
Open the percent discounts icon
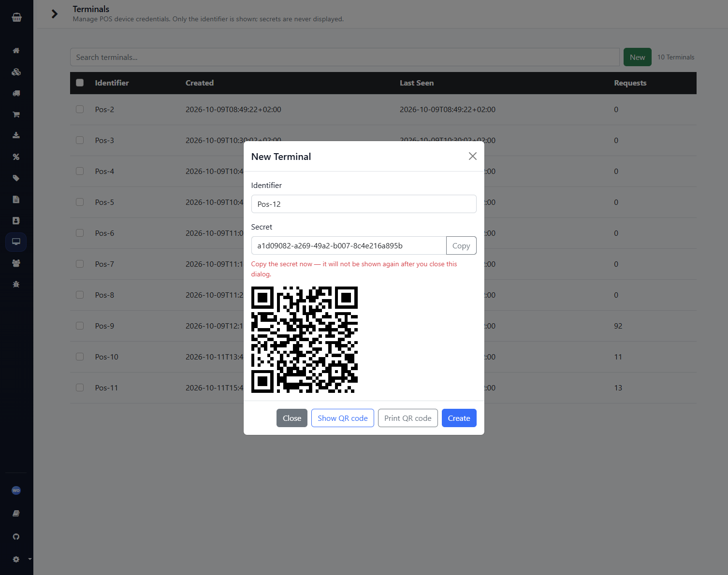[x=16, y=157]
